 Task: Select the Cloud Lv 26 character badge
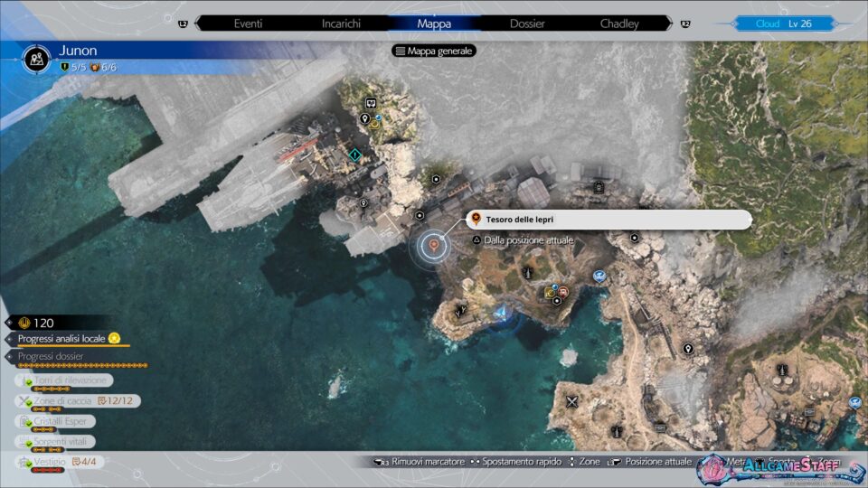783,23
